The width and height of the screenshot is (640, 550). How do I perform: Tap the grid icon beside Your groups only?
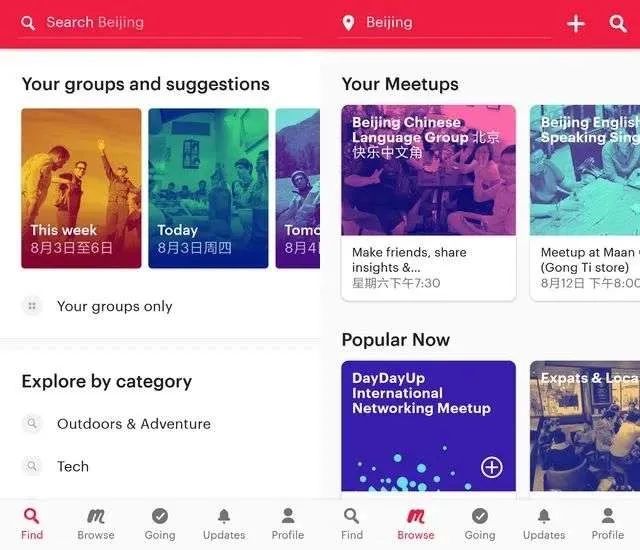32,306
